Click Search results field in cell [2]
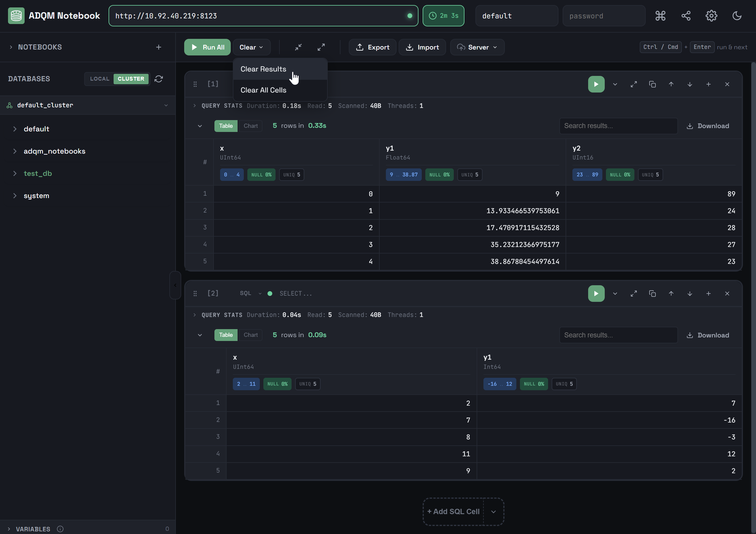This screenshot has height=534, width=756. pos(618,335)
